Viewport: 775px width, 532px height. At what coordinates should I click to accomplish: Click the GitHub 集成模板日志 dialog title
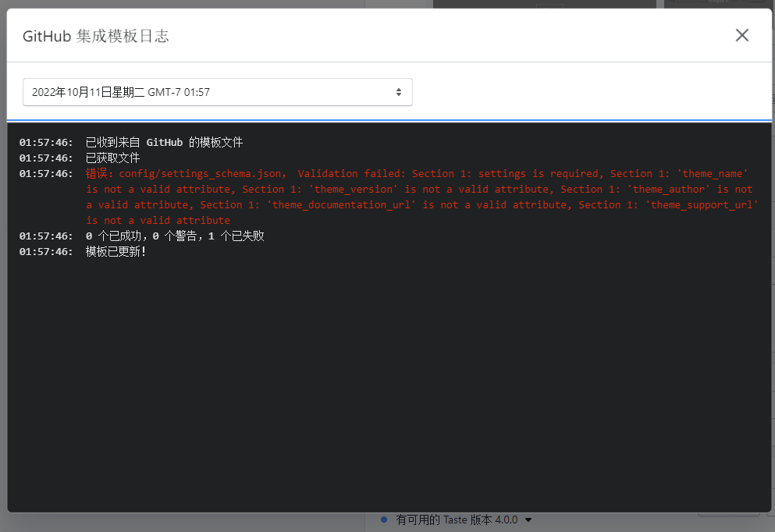pyautogui.click(x=96, y=36)
